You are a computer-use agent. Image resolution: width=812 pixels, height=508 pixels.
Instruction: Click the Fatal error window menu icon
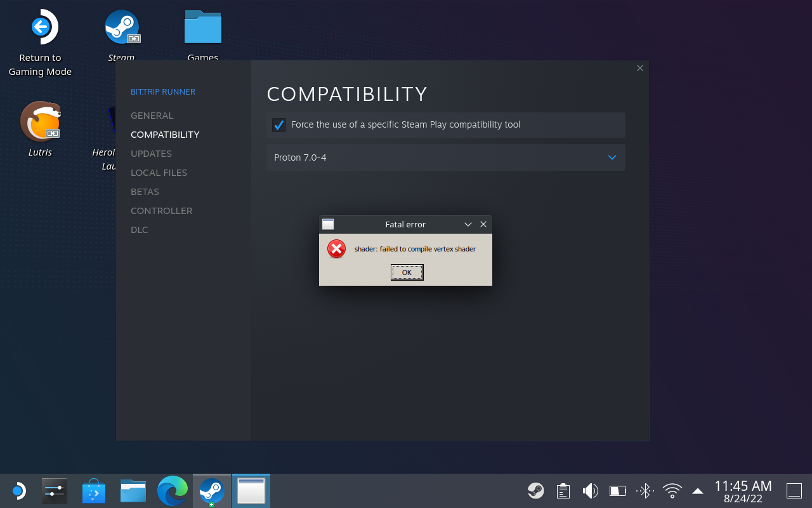pos(328,224)
